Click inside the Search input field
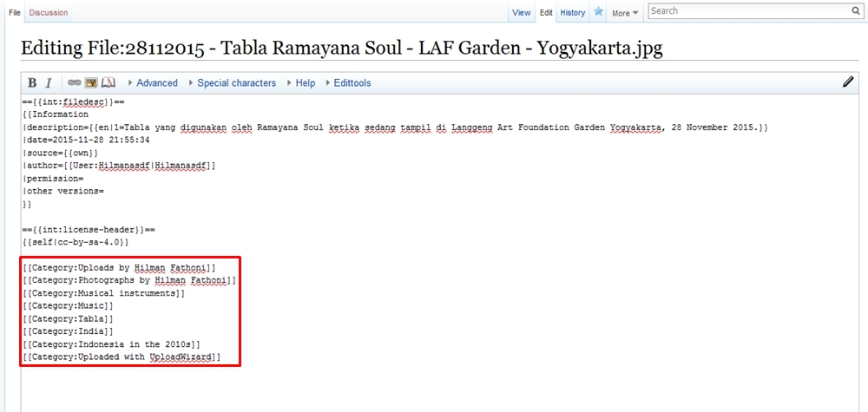This screenshot has width=868, height=412. pyautogui.click(x=746, y=11)
